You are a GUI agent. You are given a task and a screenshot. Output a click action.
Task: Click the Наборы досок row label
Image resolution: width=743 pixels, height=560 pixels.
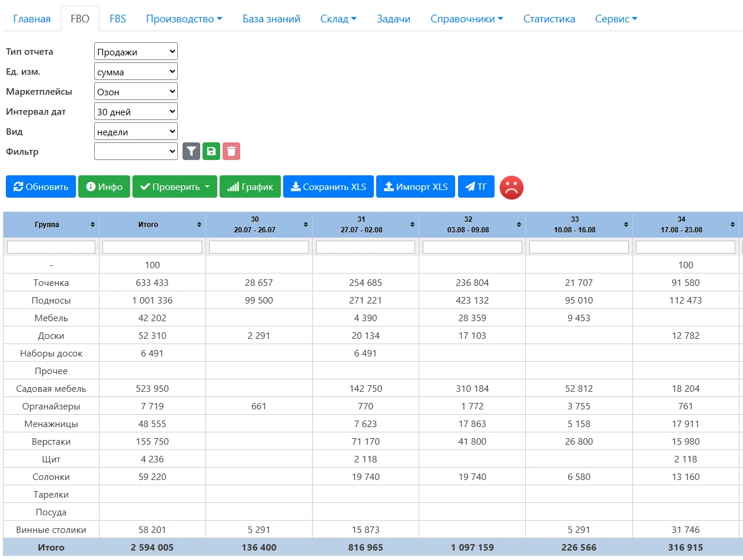(51, 353)
